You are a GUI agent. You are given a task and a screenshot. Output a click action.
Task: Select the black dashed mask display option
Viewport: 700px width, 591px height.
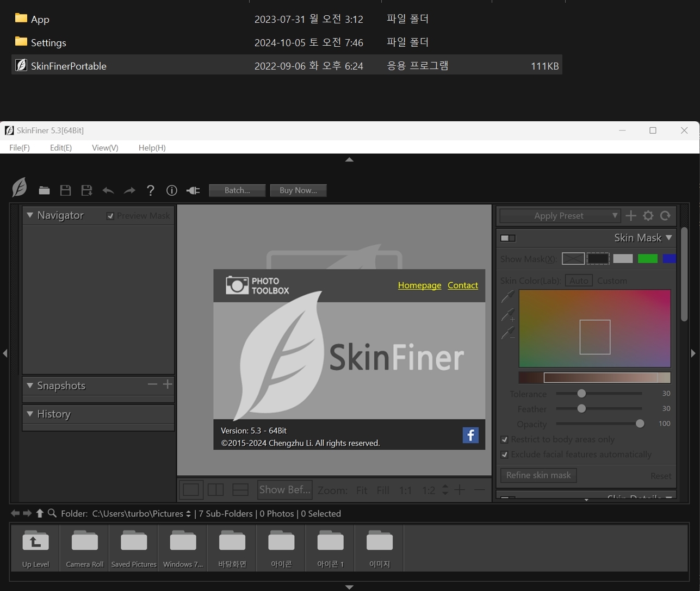point(598,259)
